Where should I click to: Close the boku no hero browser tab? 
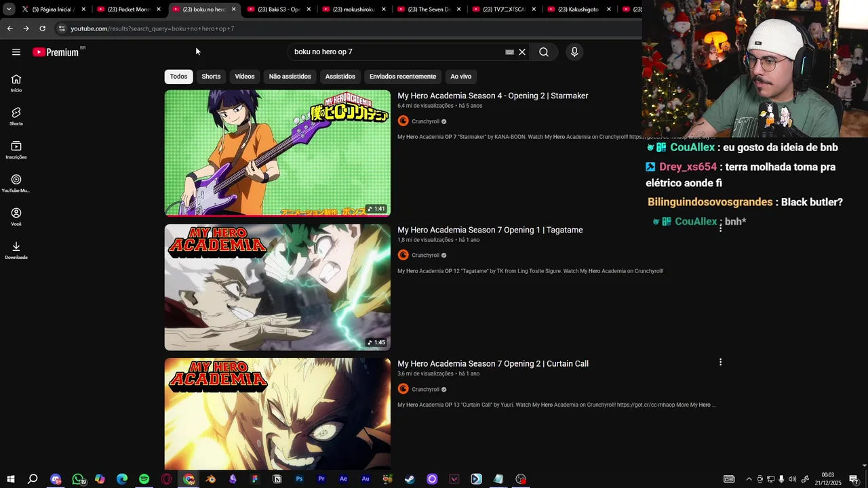[234, 9]
